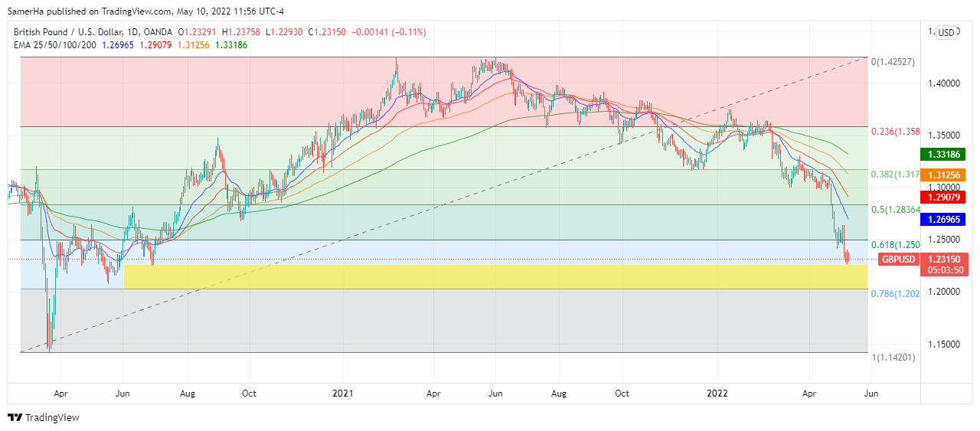
Task: Click the USD currency label on price axis
Action: 946,32
